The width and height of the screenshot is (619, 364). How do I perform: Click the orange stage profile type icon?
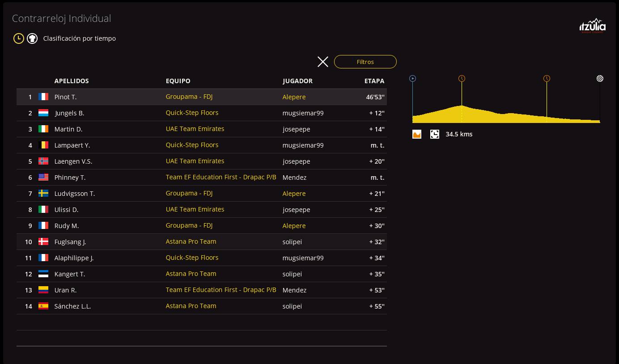point(417,134)
